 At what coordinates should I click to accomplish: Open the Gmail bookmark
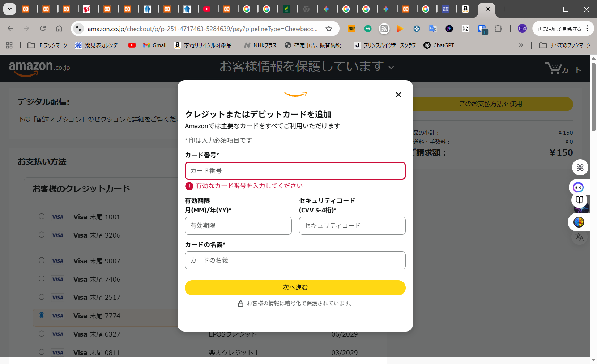click(155, 45)
